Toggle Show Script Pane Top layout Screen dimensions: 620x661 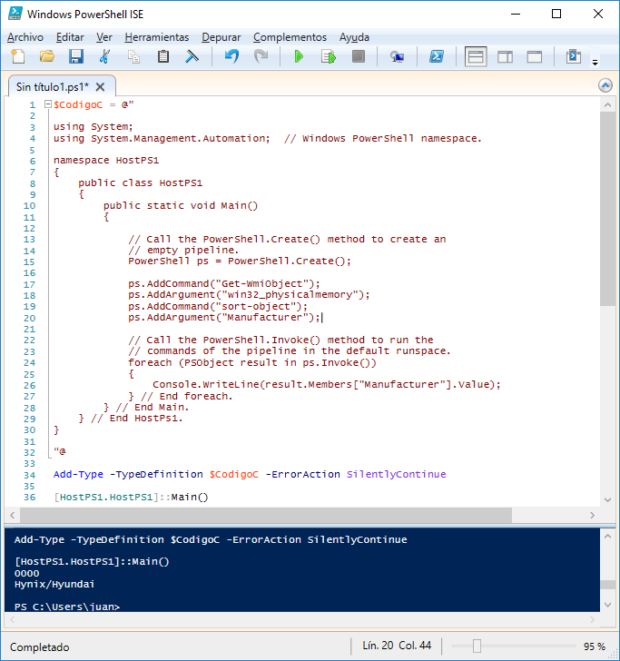pyautogui.click(x=476, y=57)
